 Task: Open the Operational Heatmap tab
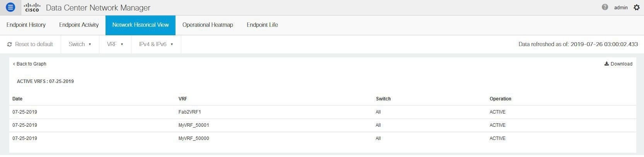(208, 25)
